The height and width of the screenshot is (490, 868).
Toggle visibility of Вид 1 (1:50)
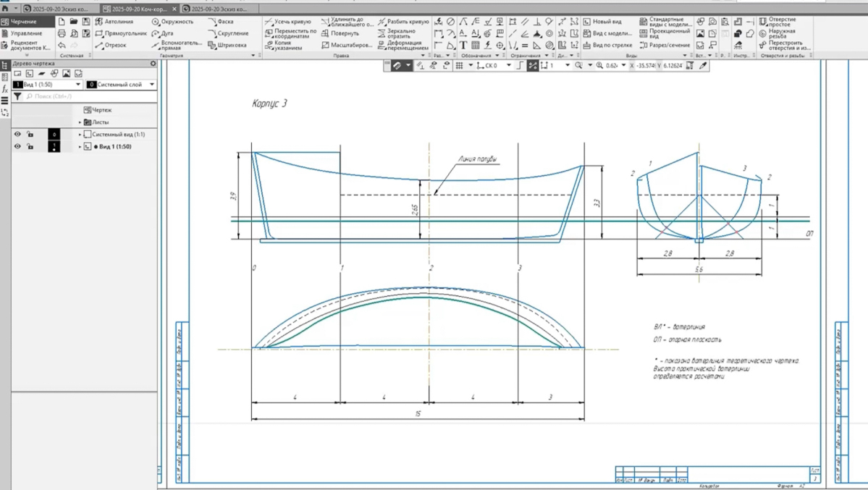coord(18,146)
